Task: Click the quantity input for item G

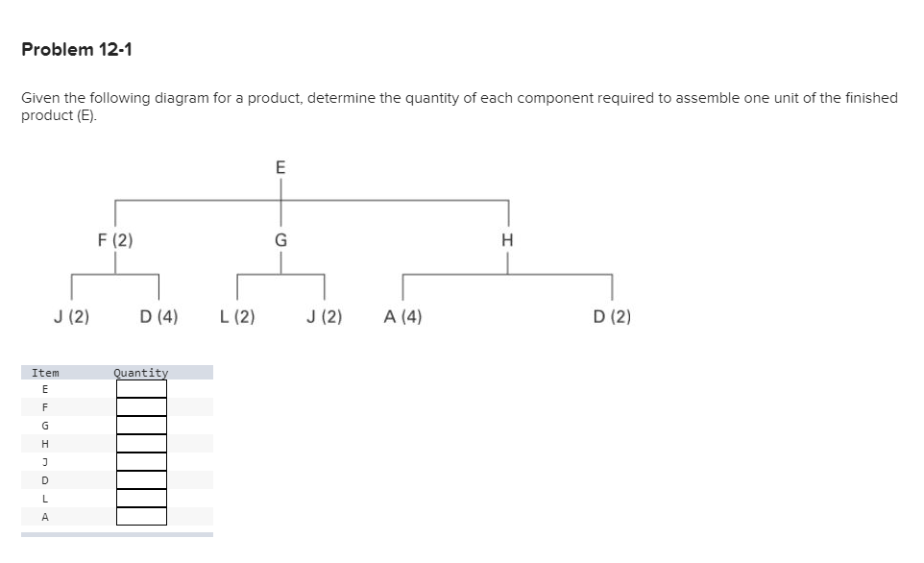Action: [139, 425]
